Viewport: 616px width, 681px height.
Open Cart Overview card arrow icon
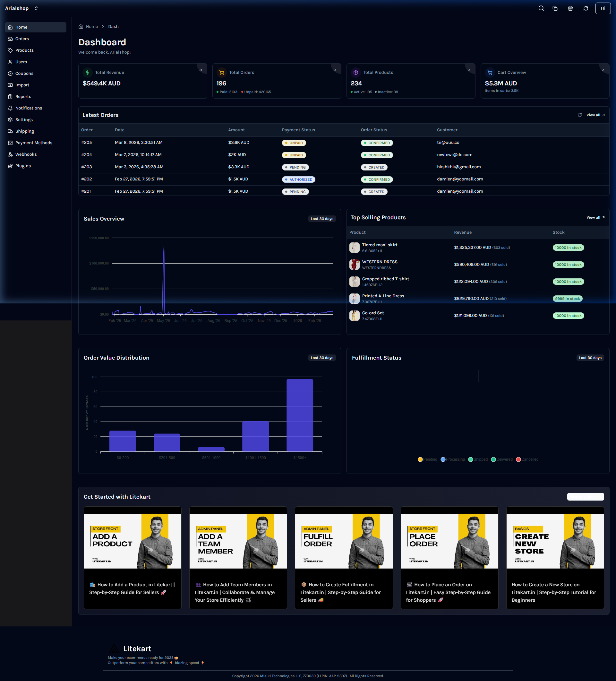[603, 70]
